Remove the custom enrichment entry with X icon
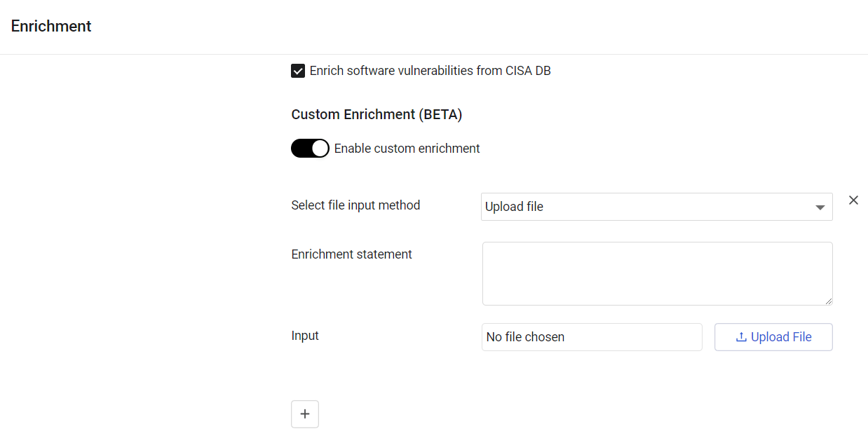 coord(853,200)
